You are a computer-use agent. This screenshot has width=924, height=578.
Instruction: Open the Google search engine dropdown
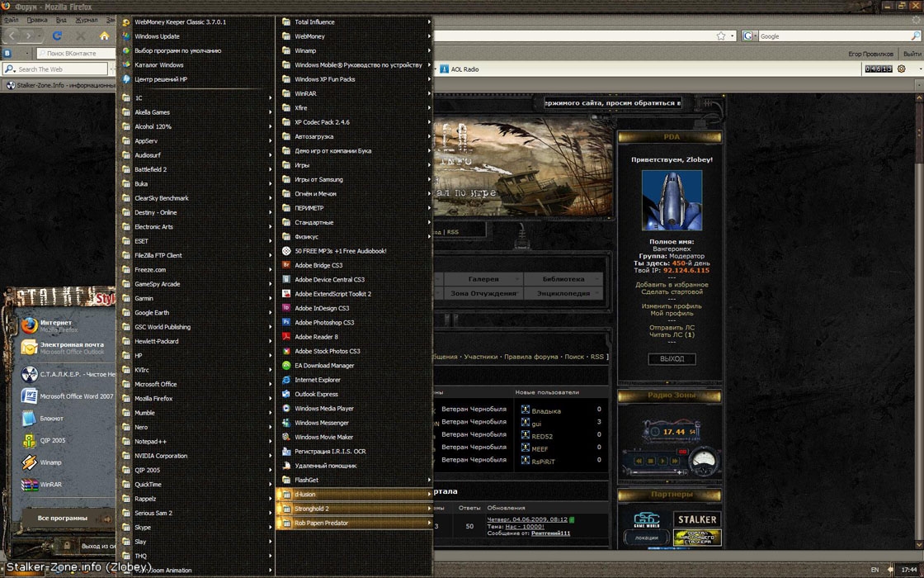[748, 36]
